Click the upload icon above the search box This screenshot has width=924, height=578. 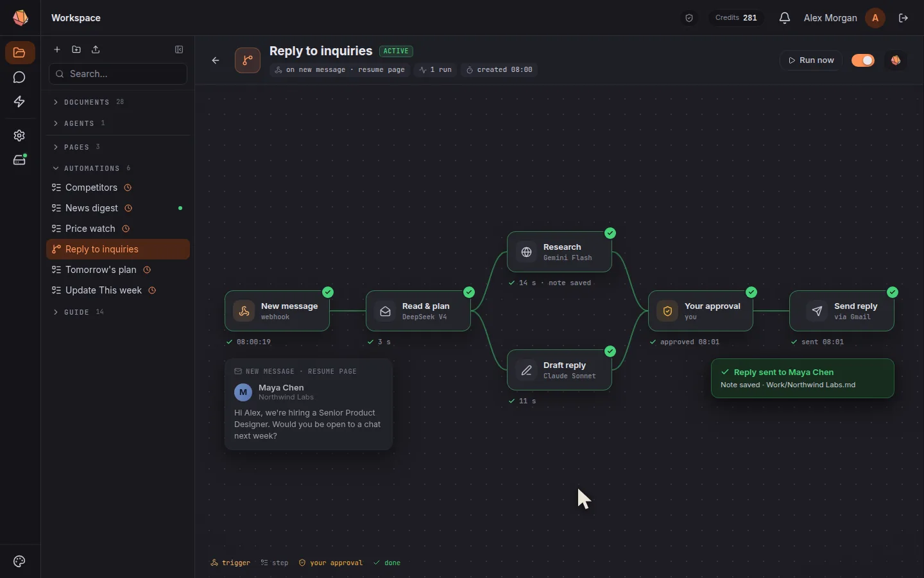click(96, 49)
